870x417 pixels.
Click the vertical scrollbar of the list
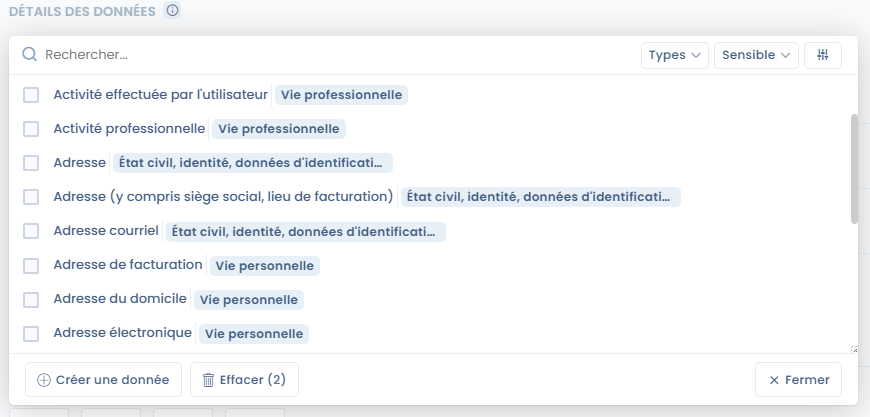click(x=854, y=168)
